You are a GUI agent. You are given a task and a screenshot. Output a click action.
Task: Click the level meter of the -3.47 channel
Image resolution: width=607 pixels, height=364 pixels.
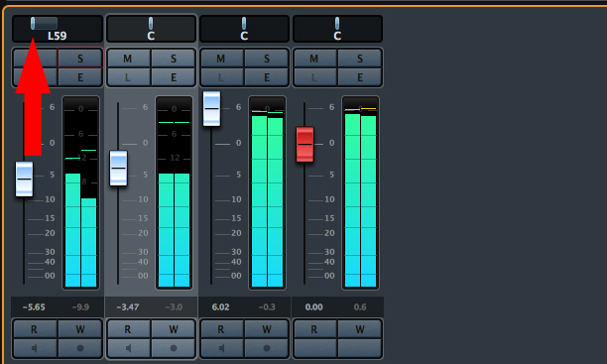(175, 192)
